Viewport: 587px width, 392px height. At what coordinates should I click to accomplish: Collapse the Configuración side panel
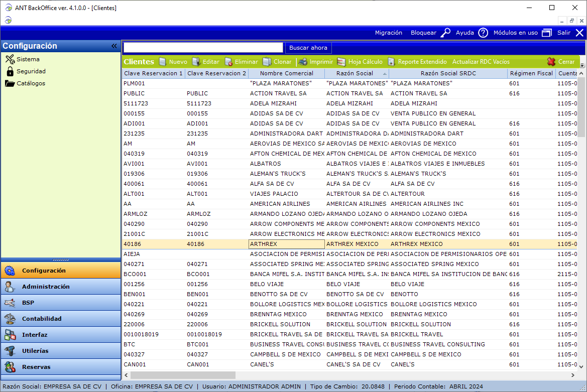114,46
